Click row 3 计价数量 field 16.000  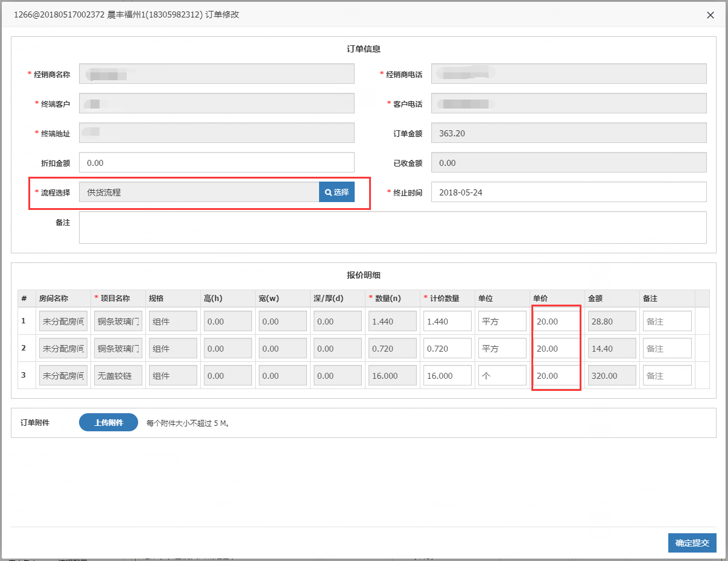click(447, 376)
